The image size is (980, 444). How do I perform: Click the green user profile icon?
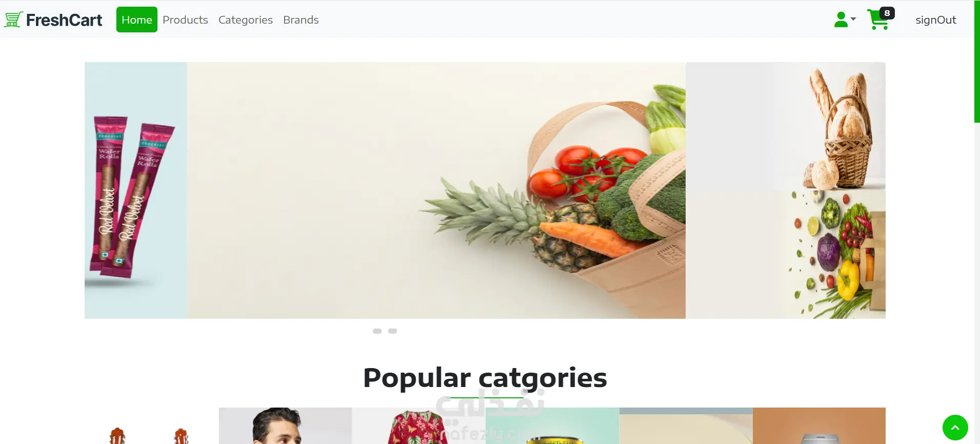(841, 20)
